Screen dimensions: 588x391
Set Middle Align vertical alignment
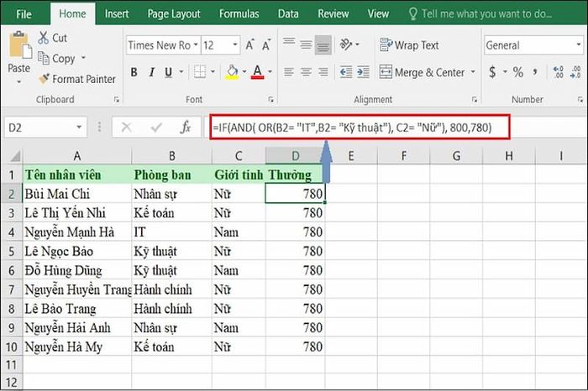tap(306, 45)
